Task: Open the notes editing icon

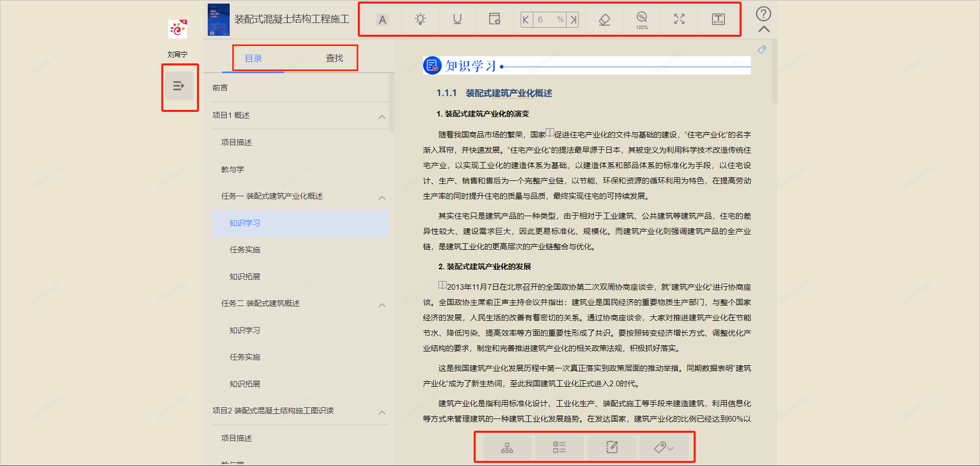Action: coord(612,447)
